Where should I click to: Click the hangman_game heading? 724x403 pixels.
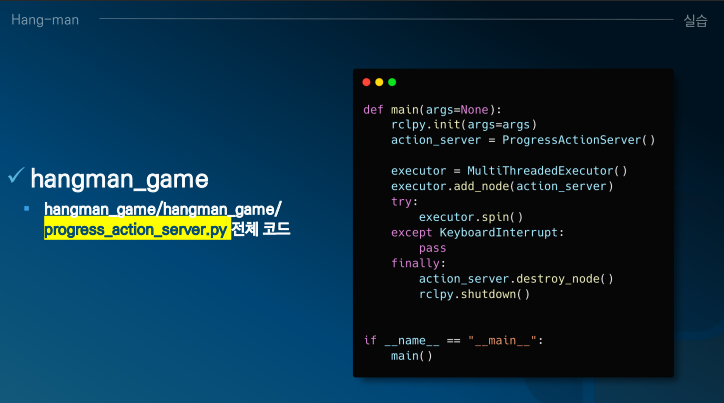coord(120,179)
